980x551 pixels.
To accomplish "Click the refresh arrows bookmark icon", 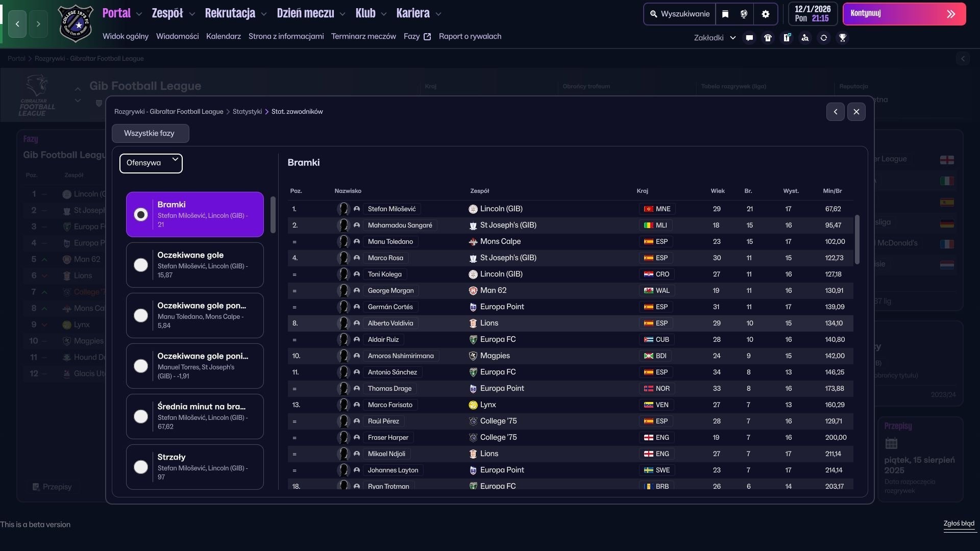I will tap(823, 38).
